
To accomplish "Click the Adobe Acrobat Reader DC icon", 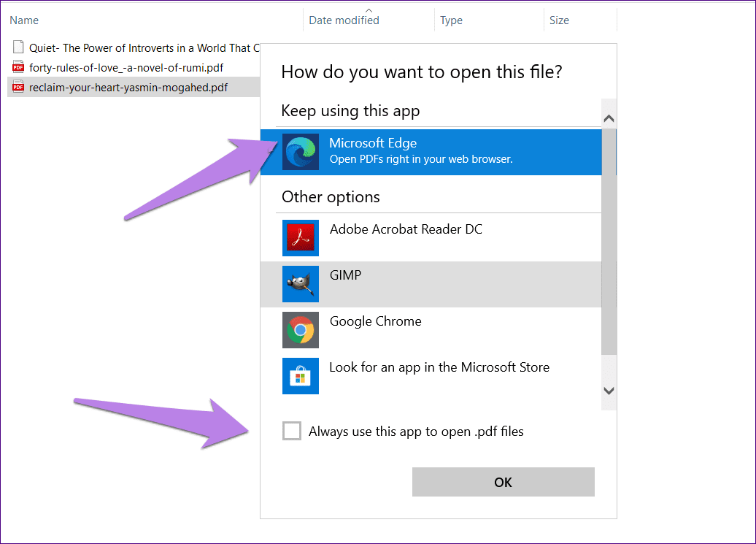I will click(x=301, y=238).
